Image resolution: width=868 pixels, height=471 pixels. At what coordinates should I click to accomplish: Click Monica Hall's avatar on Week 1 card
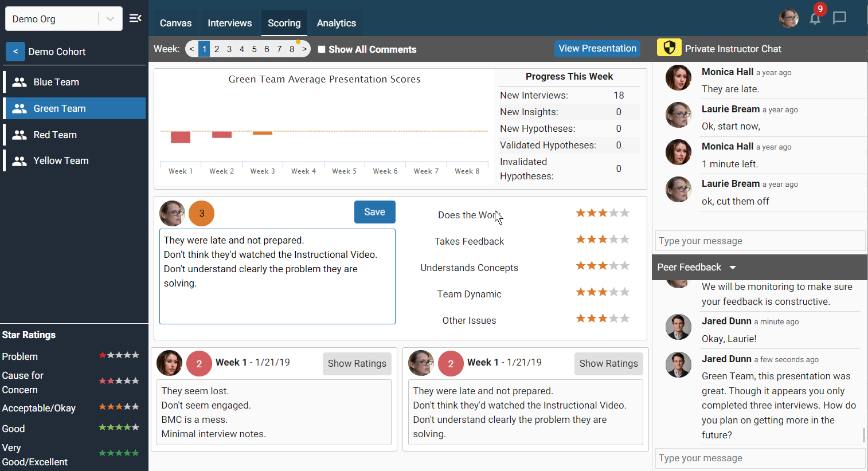(170, 363)
